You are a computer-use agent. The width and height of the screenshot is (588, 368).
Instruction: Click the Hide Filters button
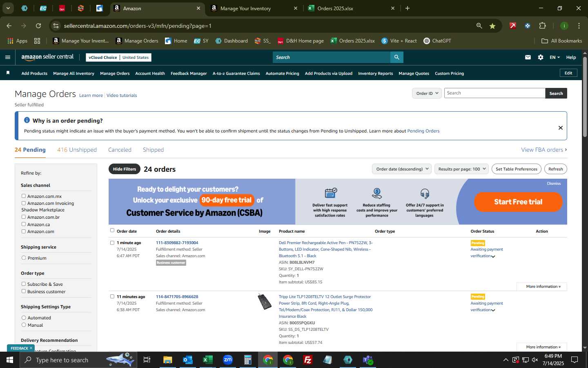tap(125, 169)
